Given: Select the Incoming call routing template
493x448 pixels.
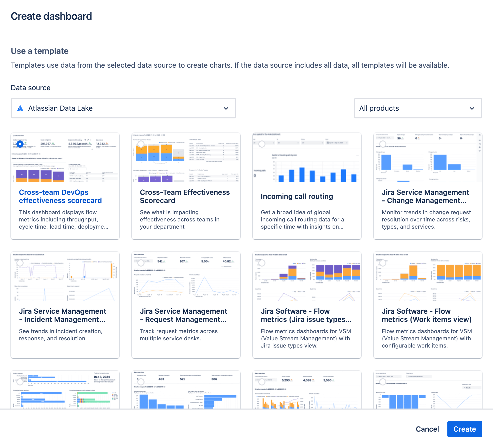Looking at the screenshot, I should pos(297,196).
